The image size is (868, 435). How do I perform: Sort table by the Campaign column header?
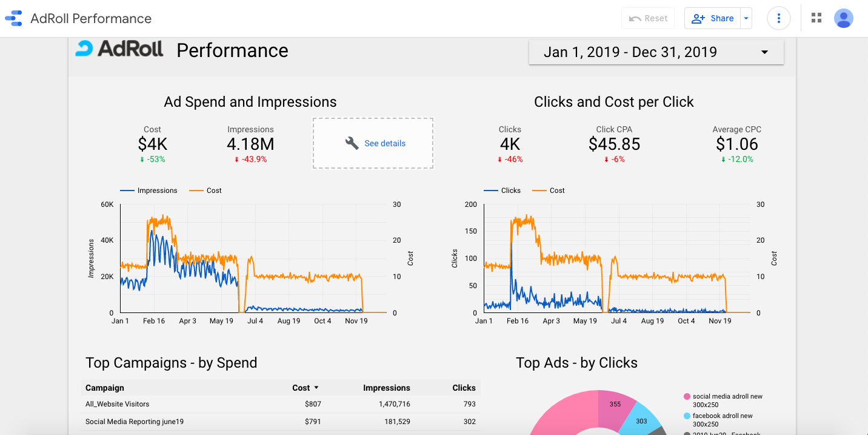tap(105, 388)
